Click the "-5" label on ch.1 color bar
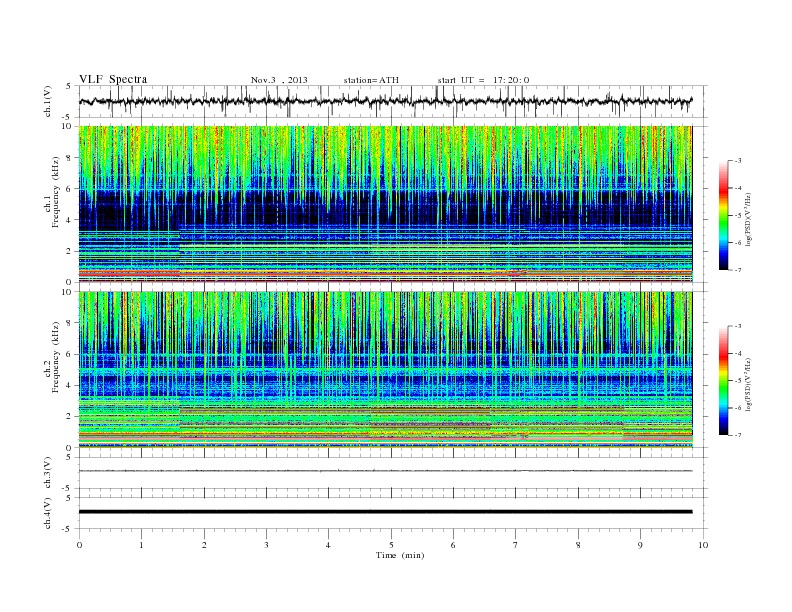This screenshot has width=792, height=612. [x=737, y=215]
